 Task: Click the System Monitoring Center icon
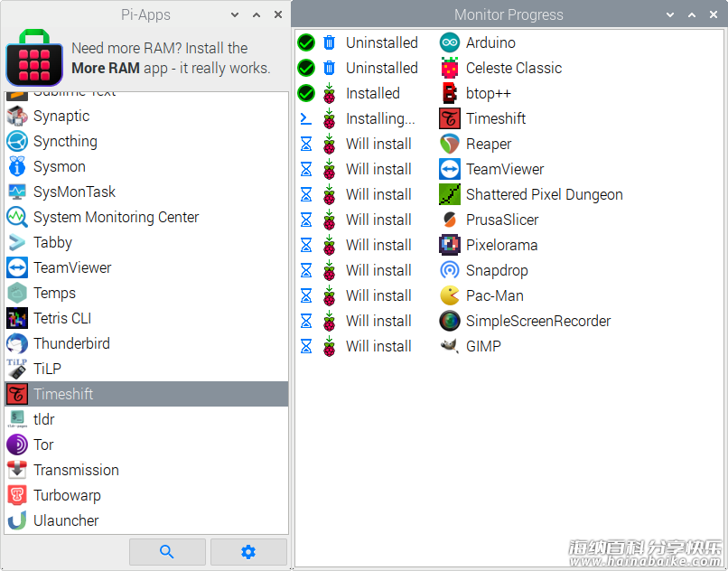[x=17, y=217]
